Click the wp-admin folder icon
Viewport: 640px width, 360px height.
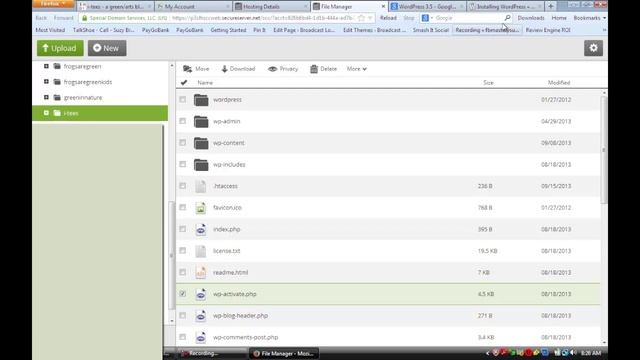coord(201,121)
